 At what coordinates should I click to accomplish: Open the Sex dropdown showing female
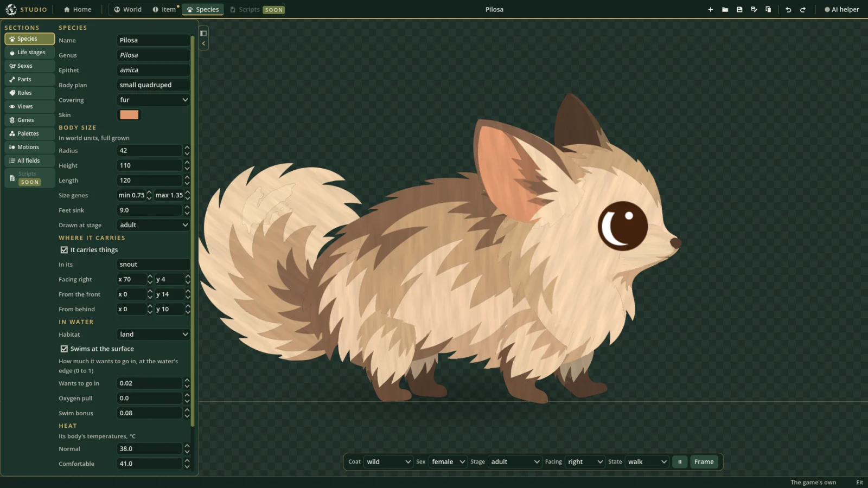pyautogui.click(x=448, y=462)
